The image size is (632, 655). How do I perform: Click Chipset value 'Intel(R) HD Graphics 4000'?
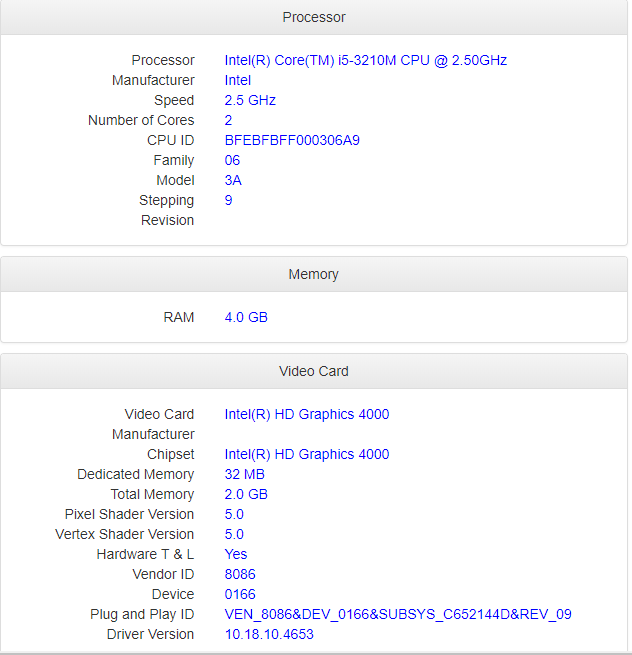[x=307, y=454]
